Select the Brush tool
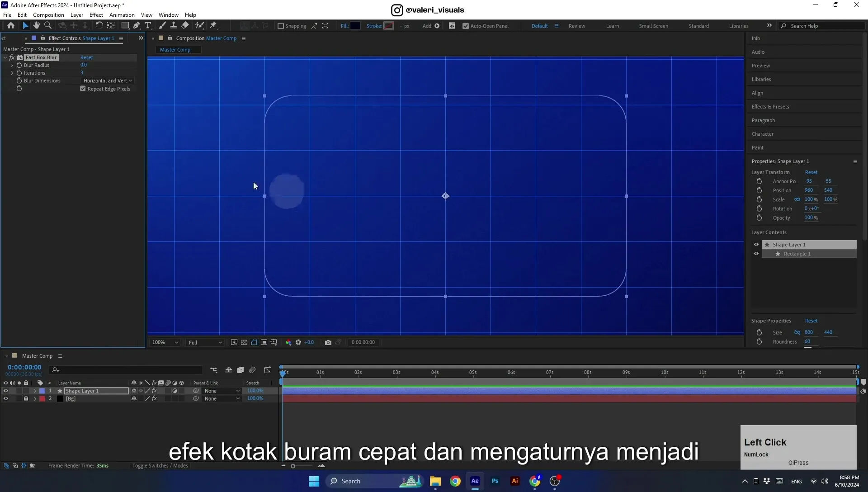This screenshot has height=492, width=868. (162, 26)
